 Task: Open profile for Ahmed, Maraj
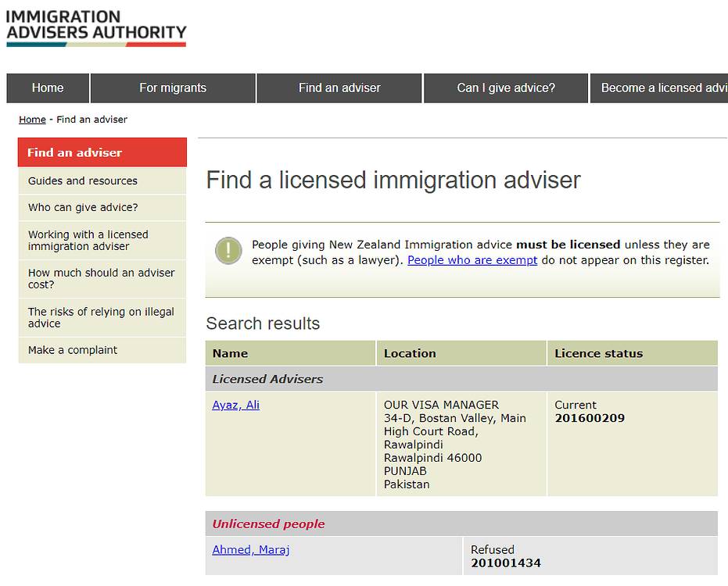tap(250, 549)
